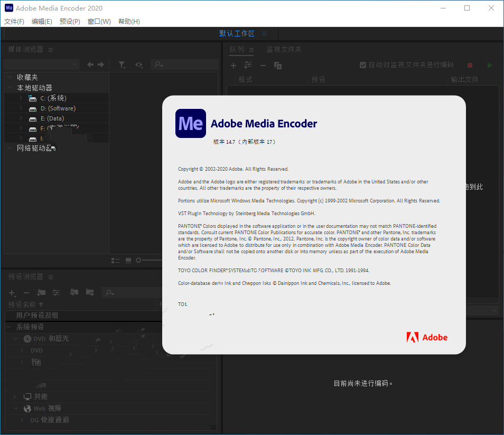Expand the E: (Data) drive

click(21, 118)
